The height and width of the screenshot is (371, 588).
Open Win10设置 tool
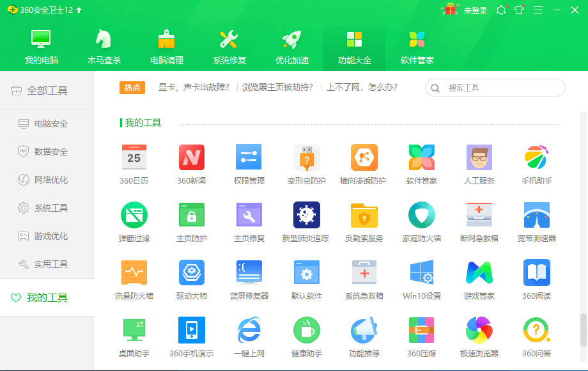(x=421, y=280)
